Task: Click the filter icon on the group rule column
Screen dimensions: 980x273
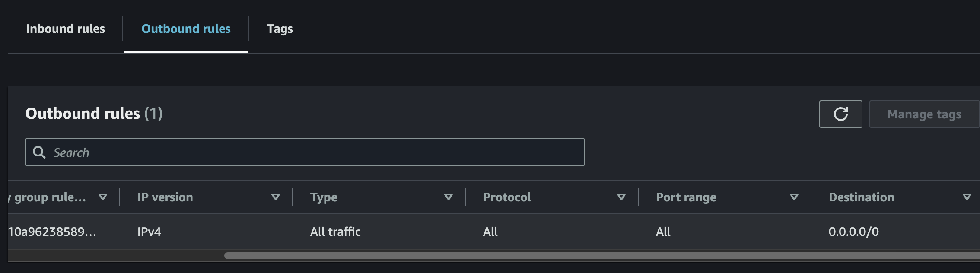Action: click(103, 197)
